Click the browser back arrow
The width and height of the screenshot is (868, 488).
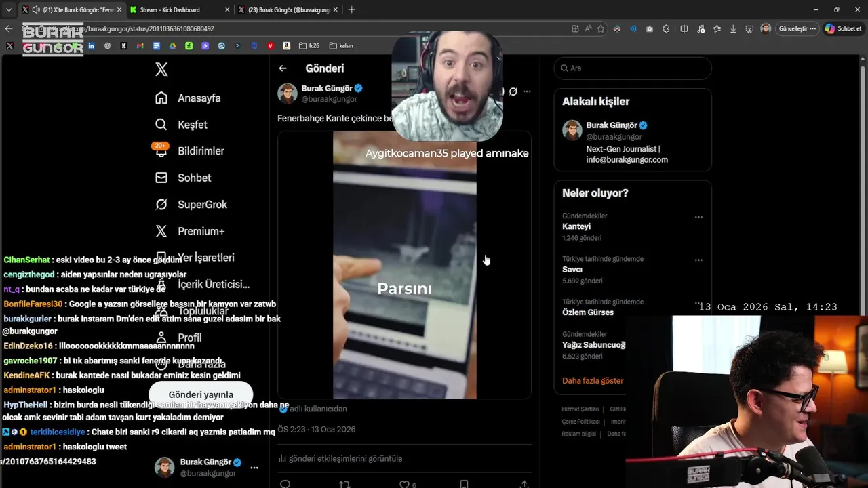9,29
